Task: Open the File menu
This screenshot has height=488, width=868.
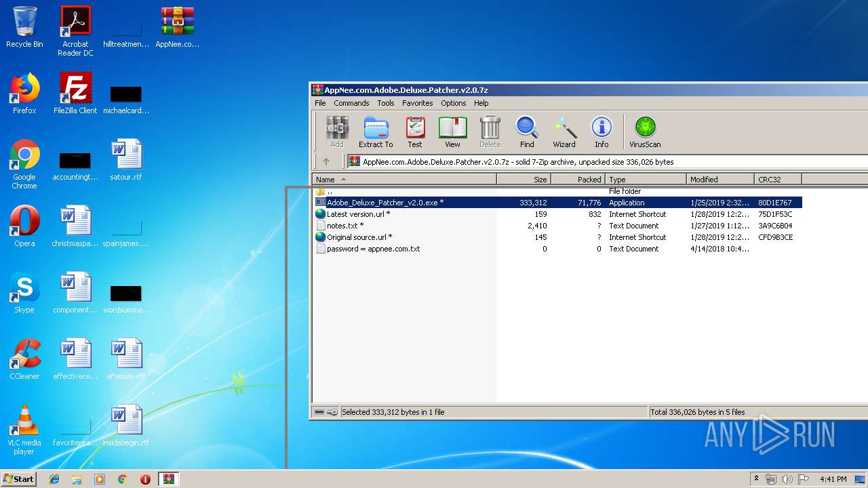Action: (320, 103)
